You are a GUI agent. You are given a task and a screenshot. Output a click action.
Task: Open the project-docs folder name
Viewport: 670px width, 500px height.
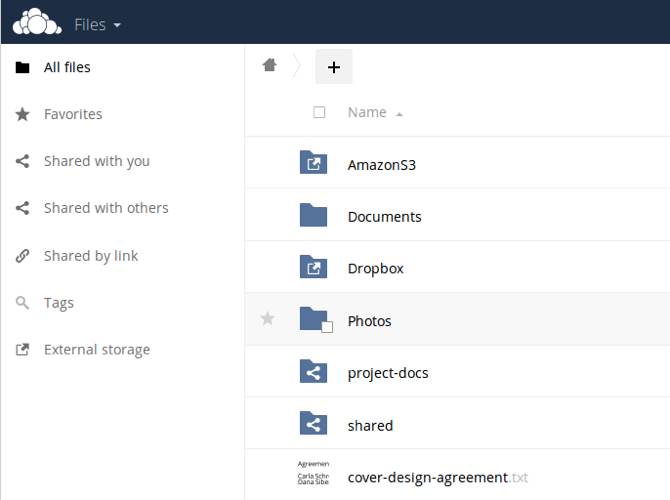(388, 374)
